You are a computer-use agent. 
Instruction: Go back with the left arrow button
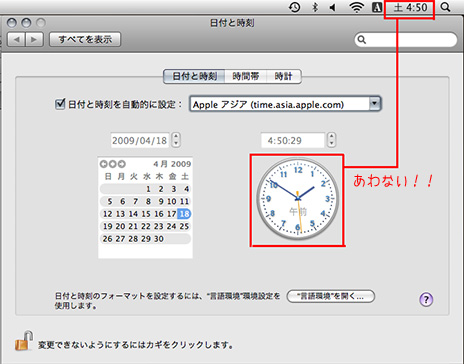tap(16, 39)
